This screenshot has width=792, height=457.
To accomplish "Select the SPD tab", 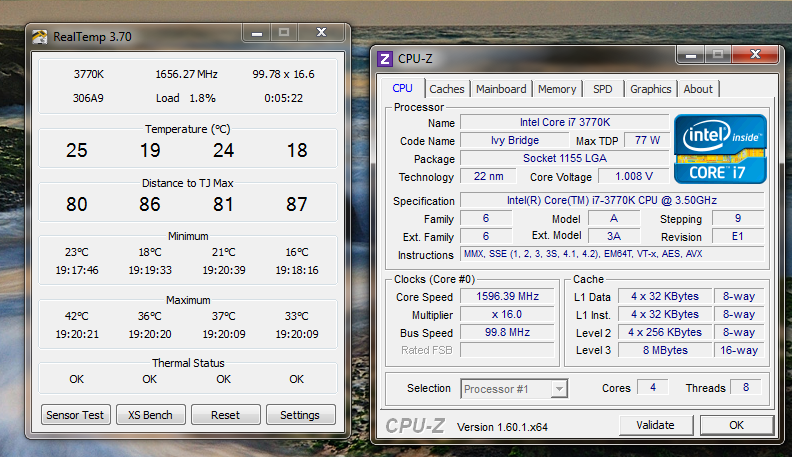I will tap(603, 89).
